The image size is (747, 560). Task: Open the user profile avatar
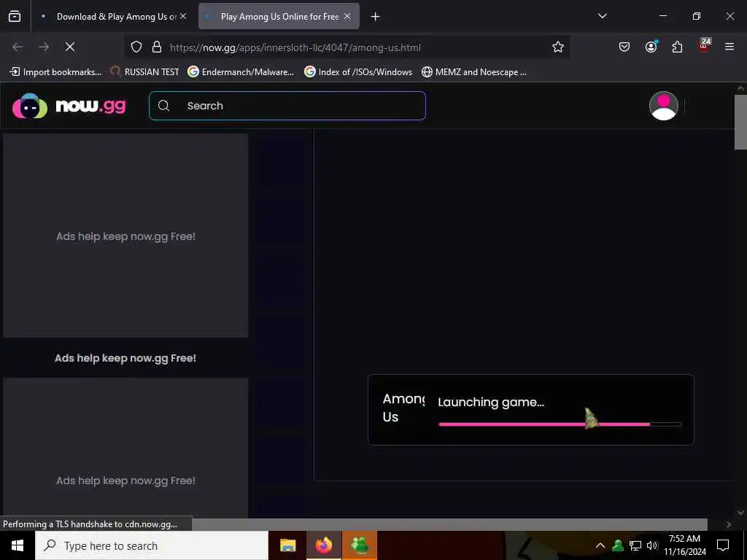(x=664, y=106)
